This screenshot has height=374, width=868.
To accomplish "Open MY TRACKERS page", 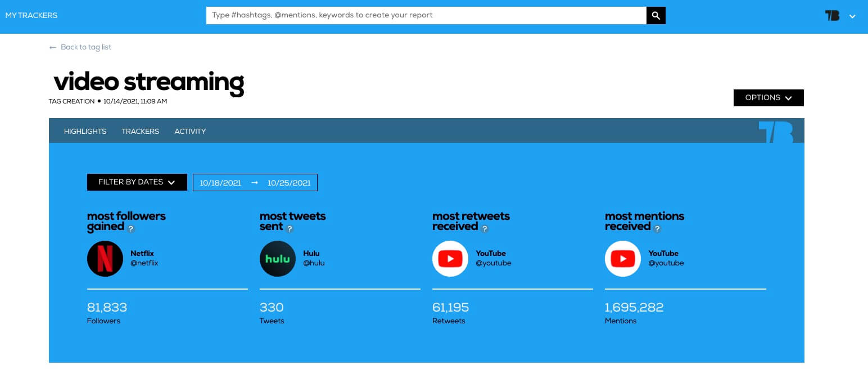I will pos(31,16).
